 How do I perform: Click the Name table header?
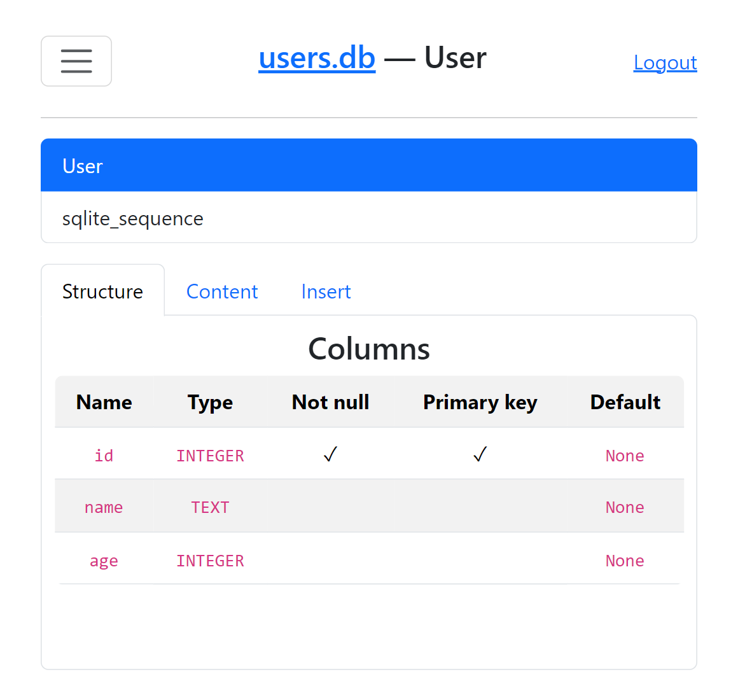click(x=104, y=402)
